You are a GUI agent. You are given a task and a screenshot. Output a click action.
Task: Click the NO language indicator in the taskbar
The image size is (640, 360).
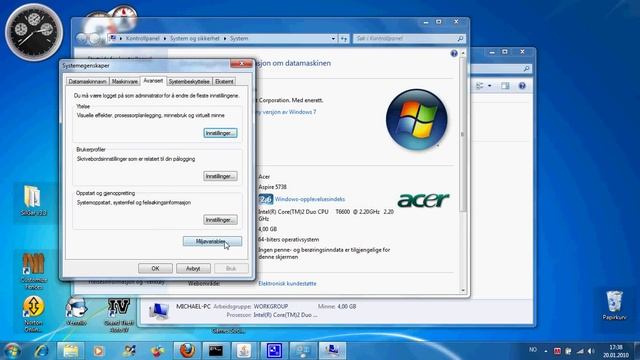coord(533,350)
